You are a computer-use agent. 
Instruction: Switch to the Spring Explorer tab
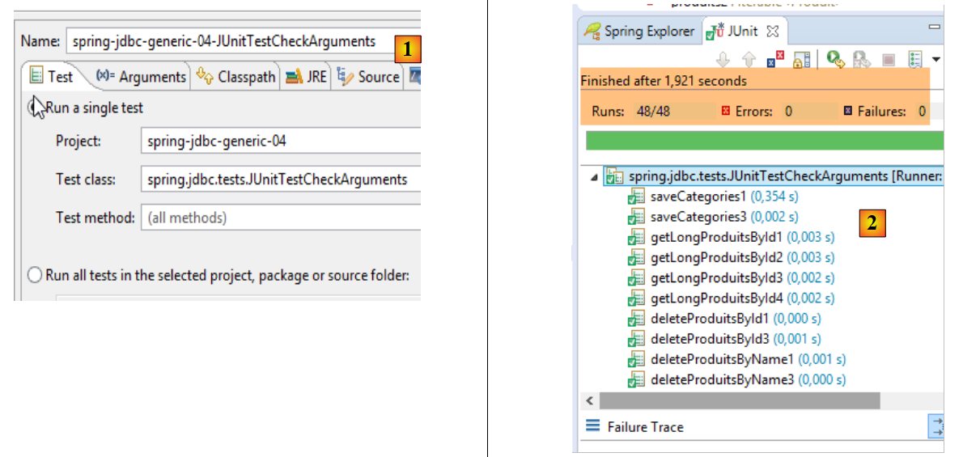(639, 32)
